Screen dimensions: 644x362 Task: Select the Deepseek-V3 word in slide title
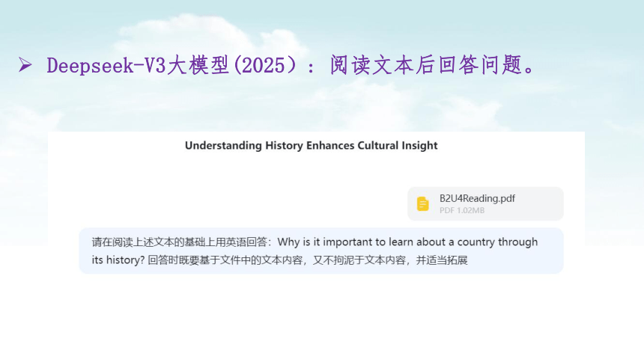pos(106,66)
